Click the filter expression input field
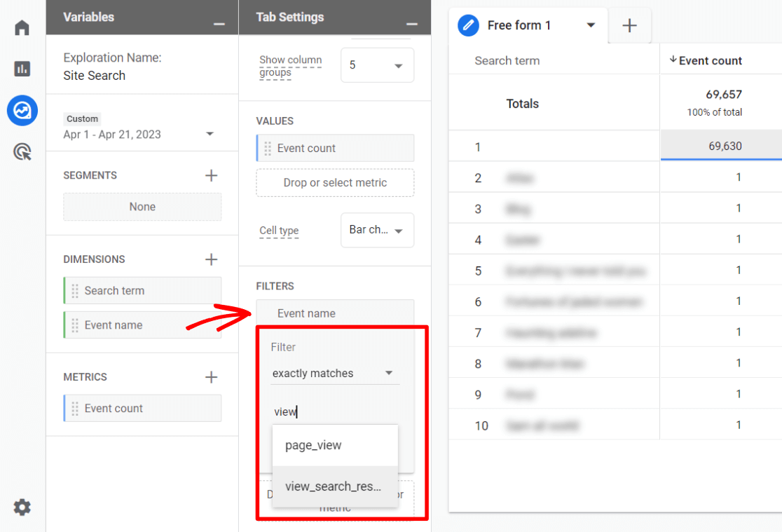The image size is (782, 532). [x=335, y=412]
